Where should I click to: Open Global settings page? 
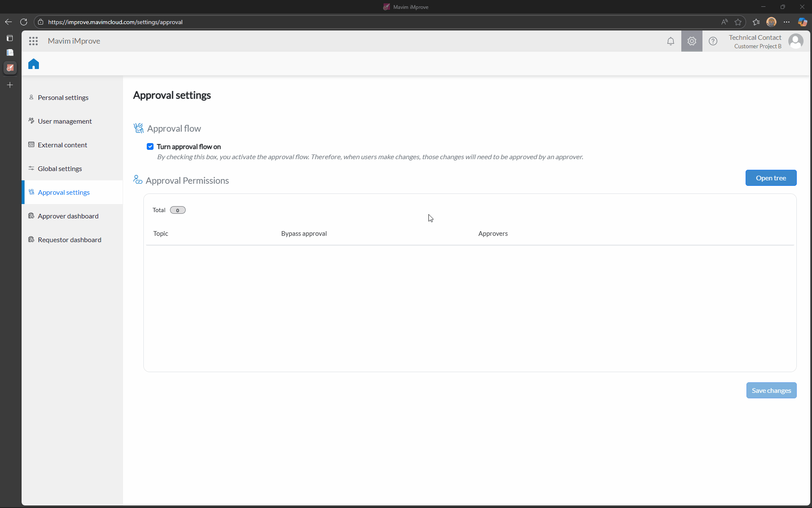(x=60, y=168)
